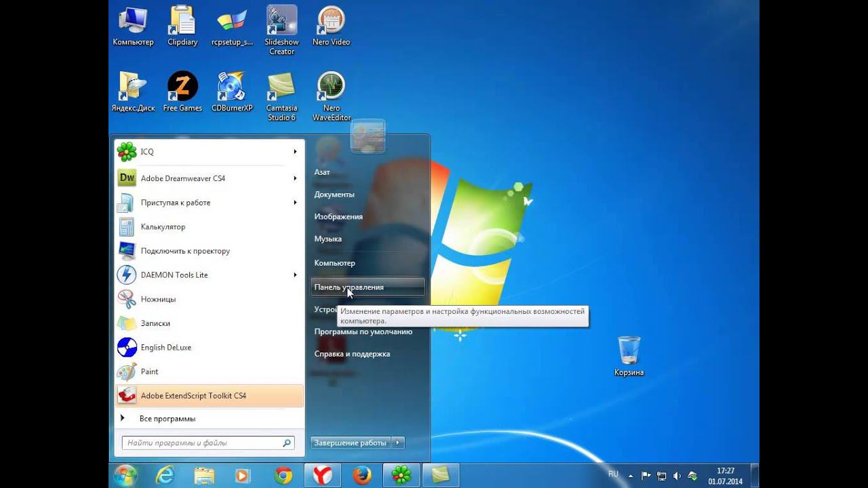
Task: Open the Корзина recycle bin icon
Action: tap(629, 357)
